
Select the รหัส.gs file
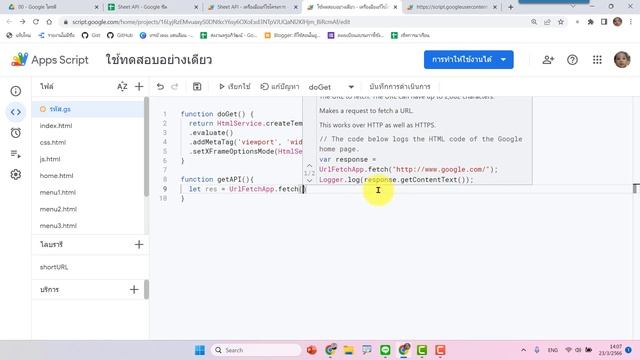pos(87,109)
